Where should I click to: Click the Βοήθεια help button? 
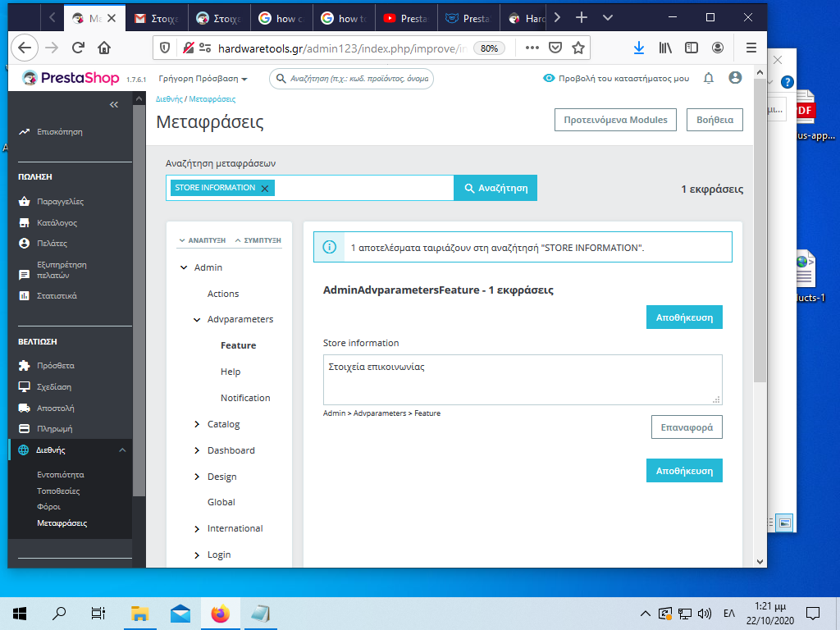coord(714,120)
